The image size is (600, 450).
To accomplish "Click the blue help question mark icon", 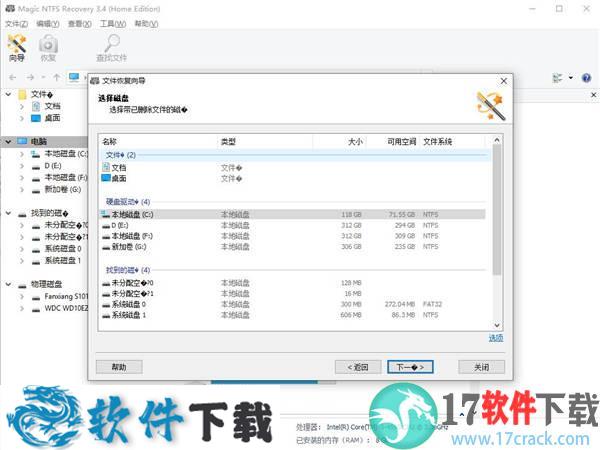I will (588, 77).
